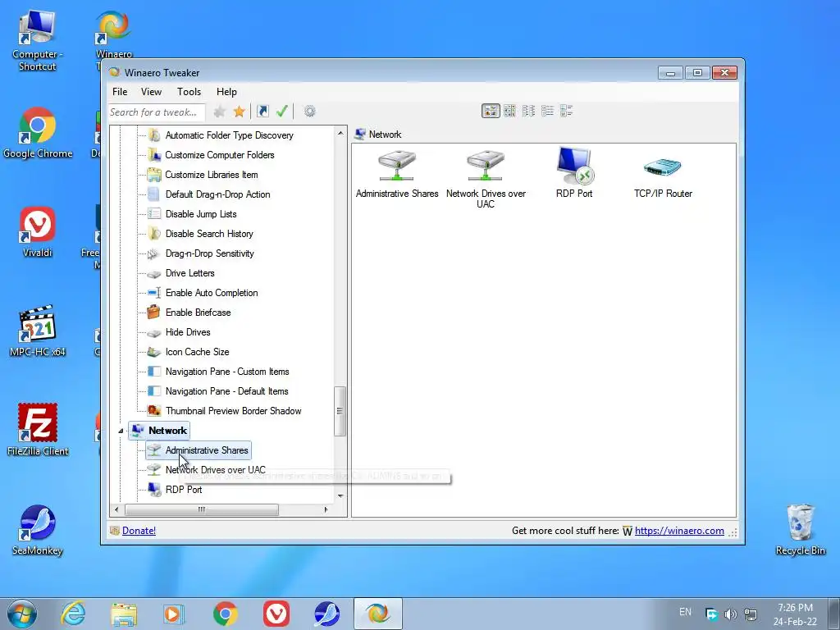The width and height of the screenshot is (840, 630).
Task: Open SeaMonkey desktop shortcut
Action: (x=38, y=529)
